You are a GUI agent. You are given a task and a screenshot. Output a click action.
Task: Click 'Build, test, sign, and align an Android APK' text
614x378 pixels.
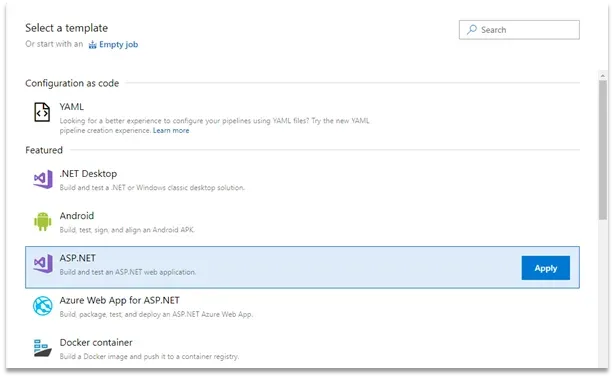pyautogui.click(x=127, y=230)
